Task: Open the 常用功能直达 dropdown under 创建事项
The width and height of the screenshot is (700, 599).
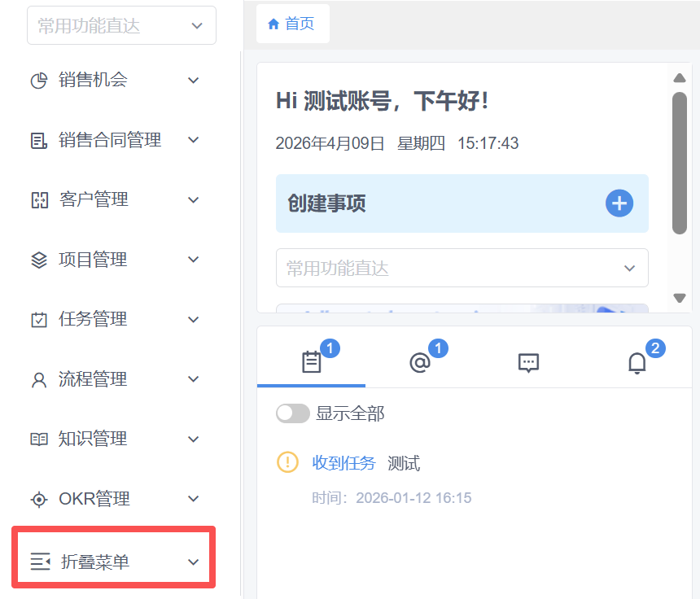Action: point(462,268)
